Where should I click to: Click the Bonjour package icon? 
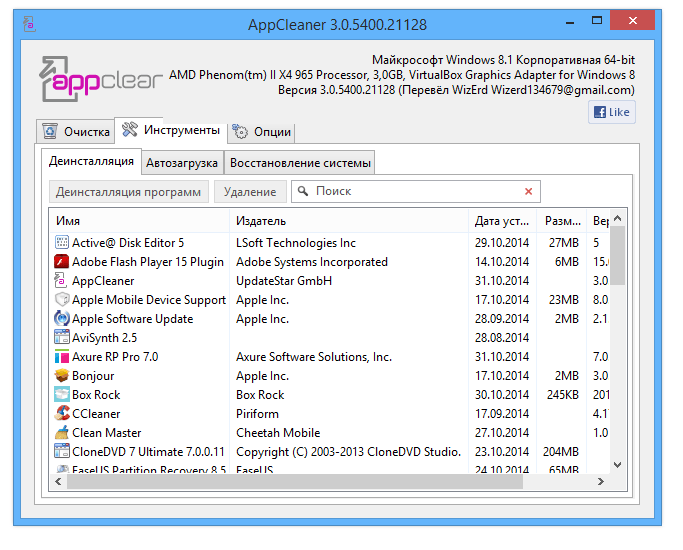(x=62, y=375)
